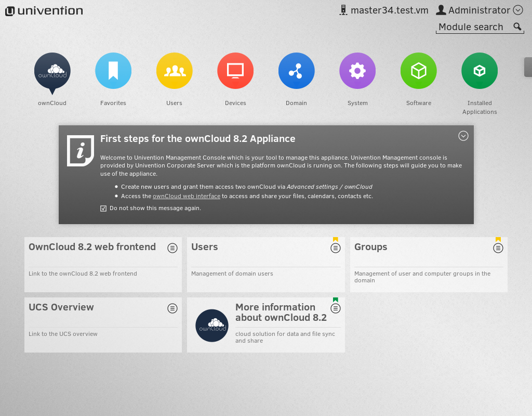532x416 pixels.
Task: Select the System gear icon
Action: click(357, 71)
